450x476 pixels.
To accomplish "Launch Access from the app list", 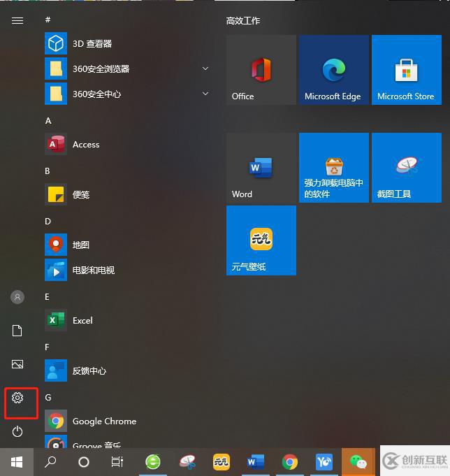I will 127,144.
